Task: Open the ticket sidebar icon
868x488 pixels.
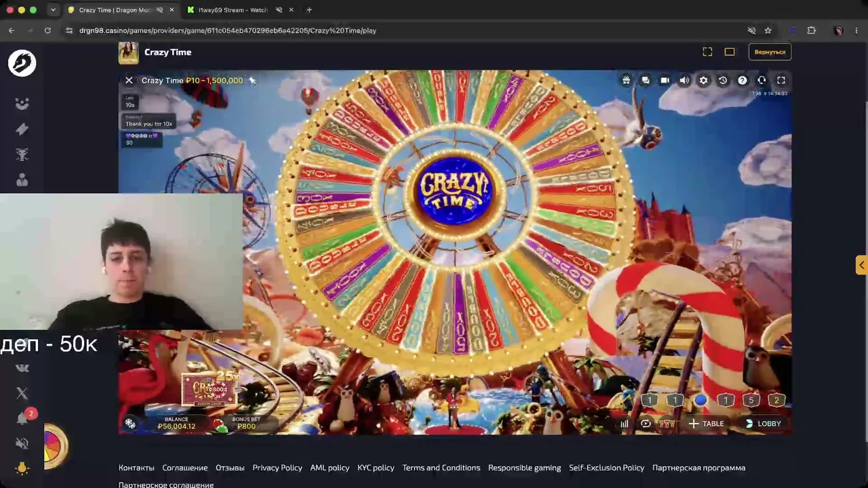Action: click(22, 129)
